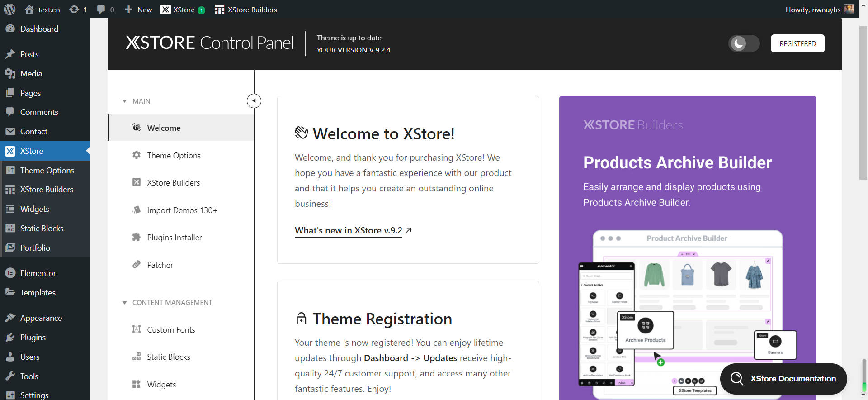Image resolution: width=868 pixels, height=400 pixels.
Task: Open Theme Options in control panel menu
Action: click(x=181, y=155)
